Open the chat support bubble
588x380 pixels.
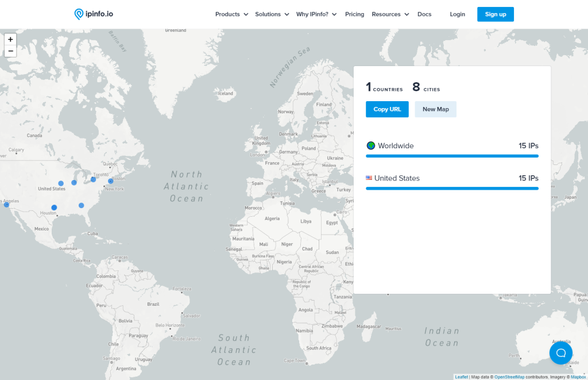point(560,352)
